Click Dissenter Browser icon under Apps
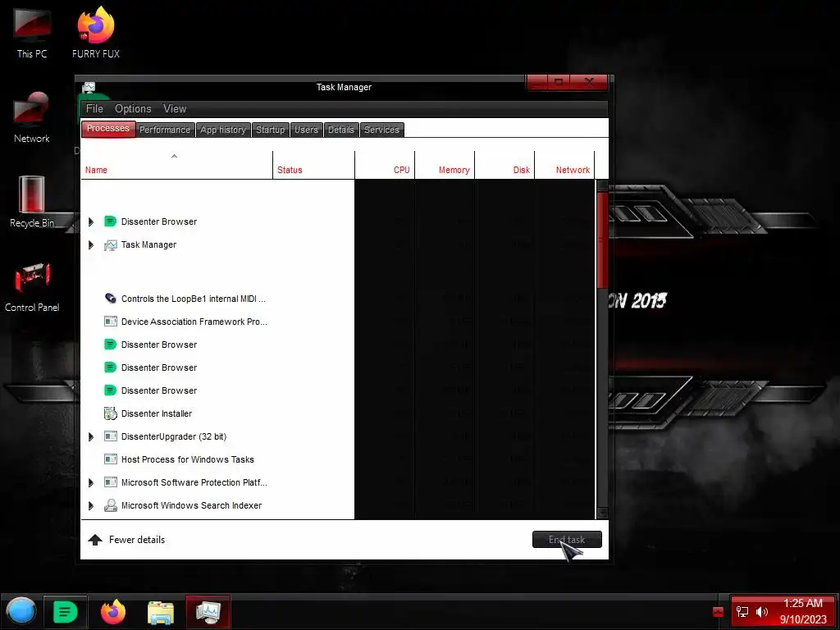The height and width of the screenshot is (630, 840). 110,221
